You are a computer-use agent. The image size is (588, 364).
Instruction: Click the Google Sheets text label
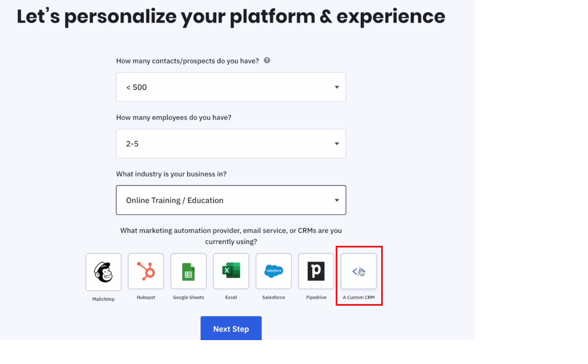tap(189, 297)
